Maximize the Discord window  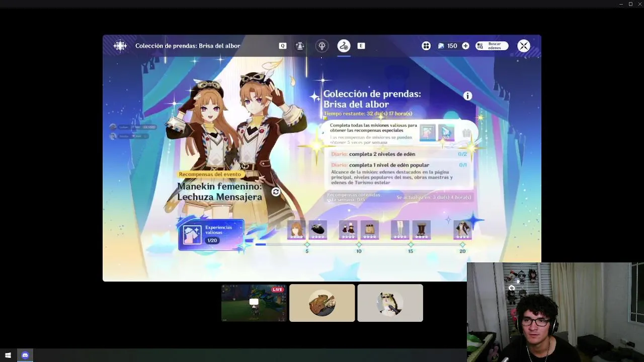point(630,4)
